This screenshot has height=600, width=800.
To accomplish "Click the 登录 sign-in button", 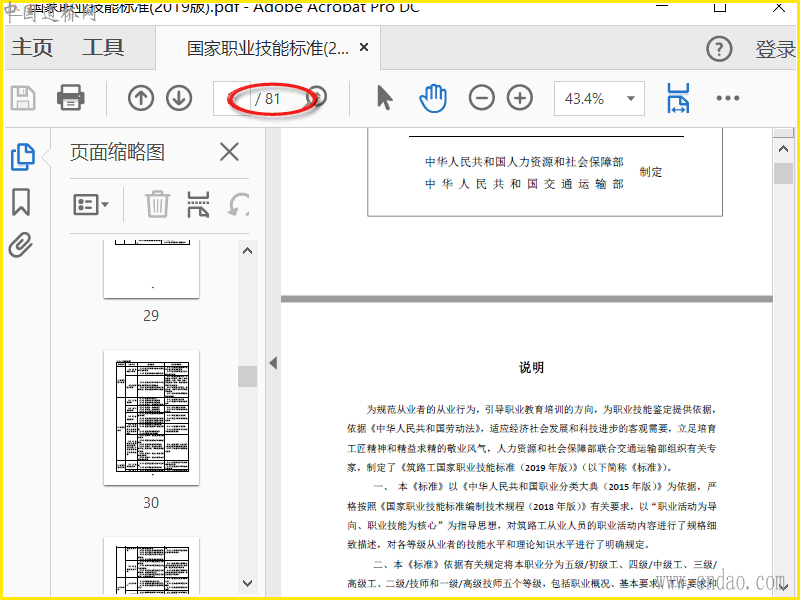I will tap(775, 49).
